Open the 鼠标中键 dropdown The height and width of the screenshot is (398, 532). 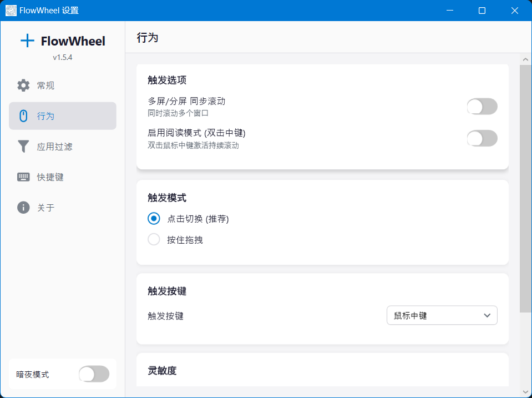(442, 315)
